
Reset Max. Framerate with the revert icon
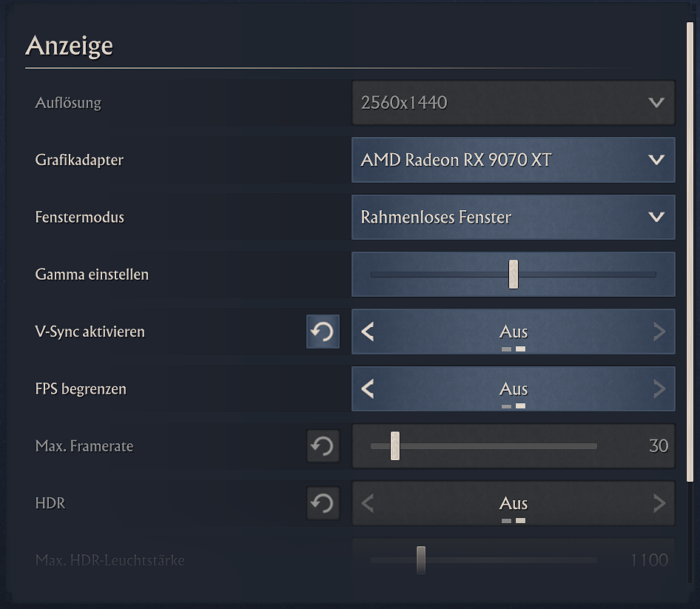pos(323,446)
